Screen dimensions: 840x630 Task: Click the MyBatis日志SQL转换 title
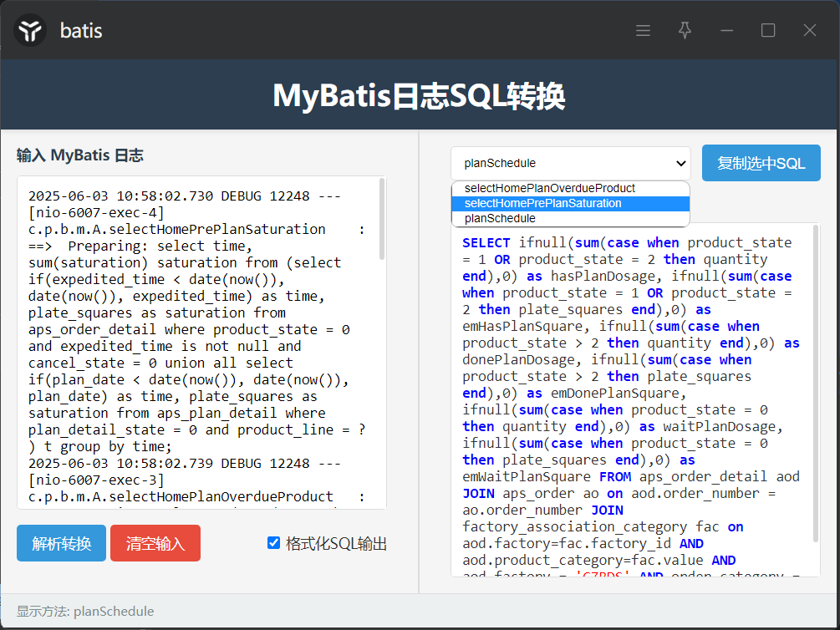420,96
